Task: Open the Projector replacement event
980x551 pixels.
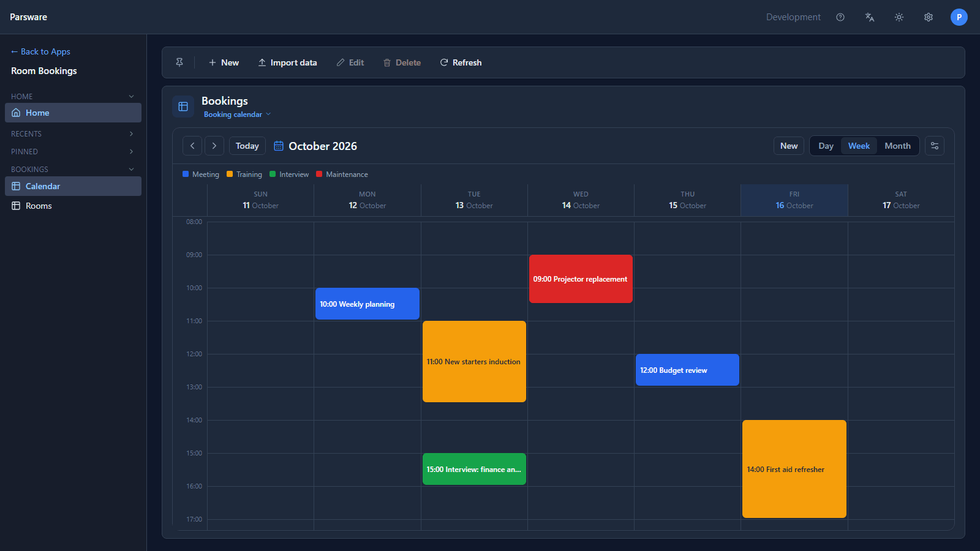Action: tap(581, 279)
